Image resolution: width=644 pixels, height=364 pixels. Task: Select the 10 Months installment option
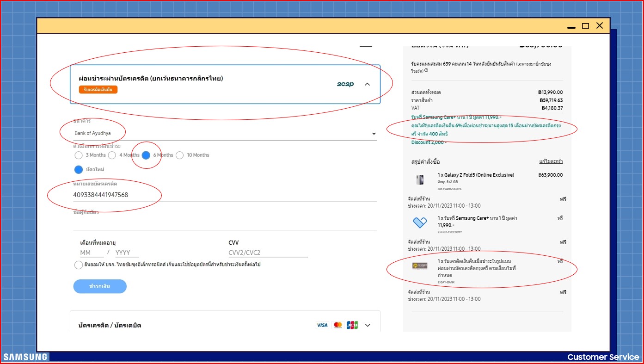coord(180,155)
